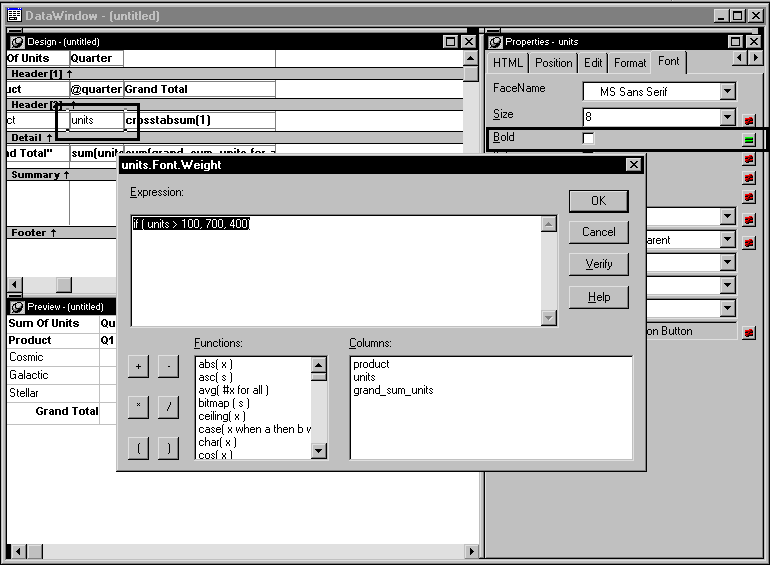
Task: Select avg( #x for all ) function
Action: (233, 390)
